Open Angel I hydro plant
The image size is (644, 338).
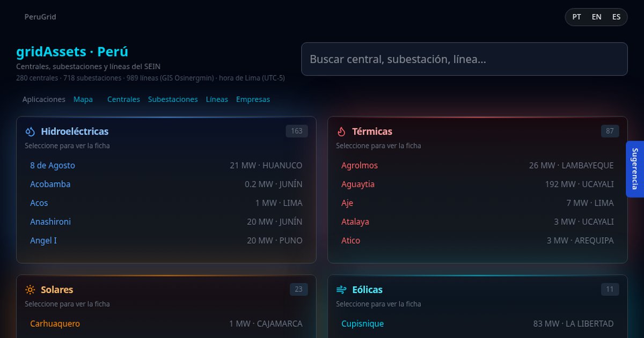[x=43, y=240]
